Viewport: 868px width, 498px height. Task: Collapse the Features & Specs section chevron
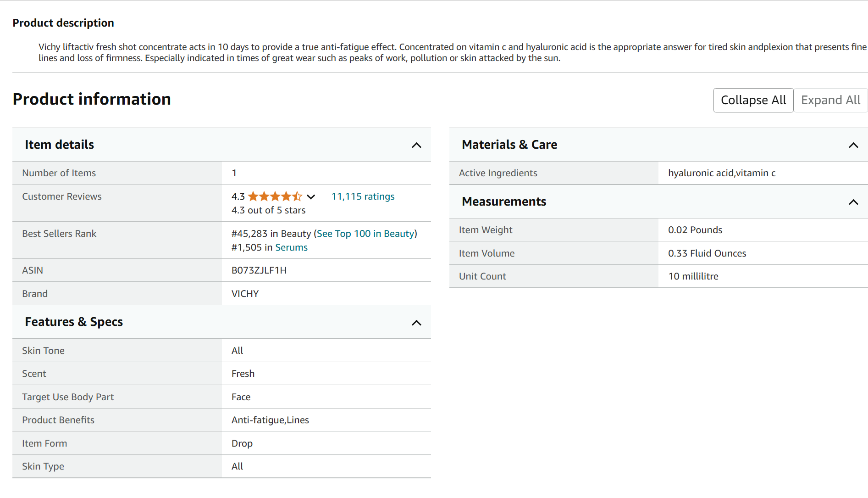coord(416,323)
